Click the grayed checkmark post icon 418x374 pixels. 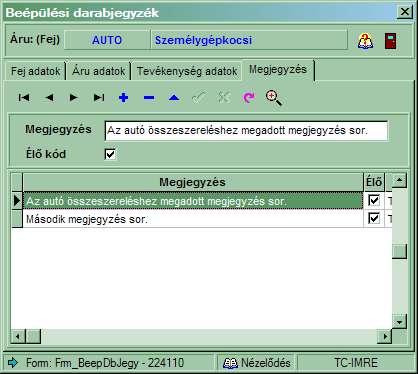coord(199,98)
